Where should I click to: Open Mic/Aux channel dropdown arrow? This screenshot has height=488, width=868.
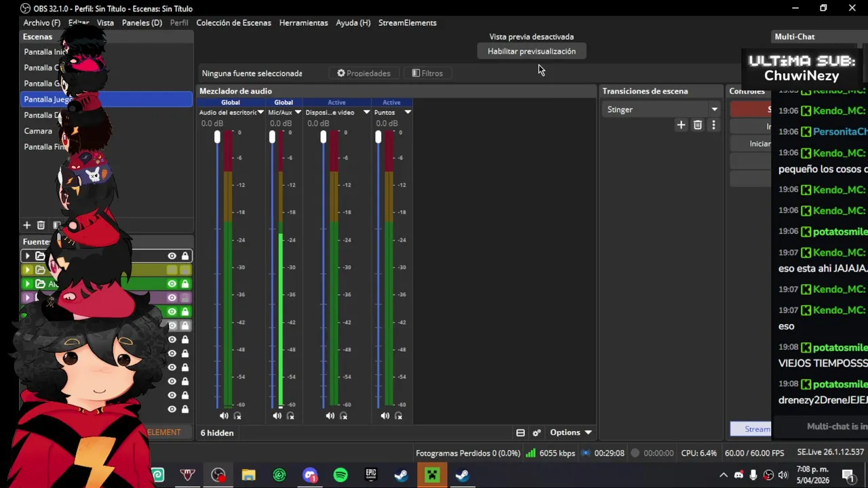pyautogui.click(x=298, y=113)
